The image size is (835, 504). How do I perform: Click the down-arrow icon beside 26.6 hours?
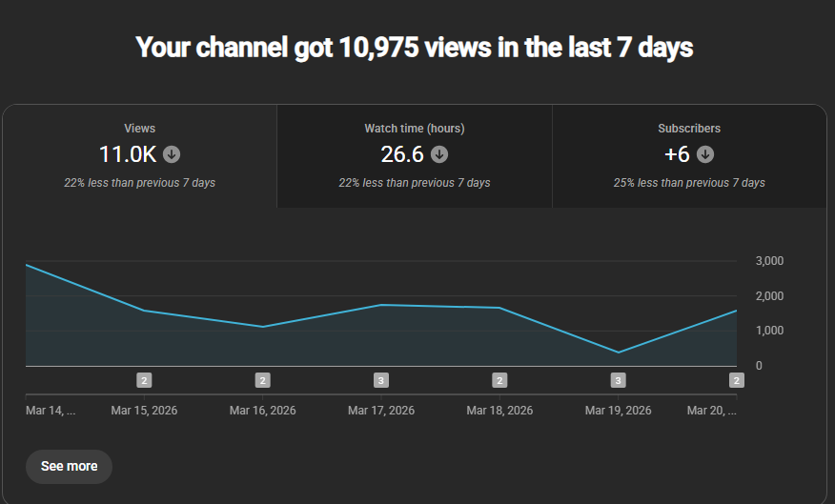[439, 154]
